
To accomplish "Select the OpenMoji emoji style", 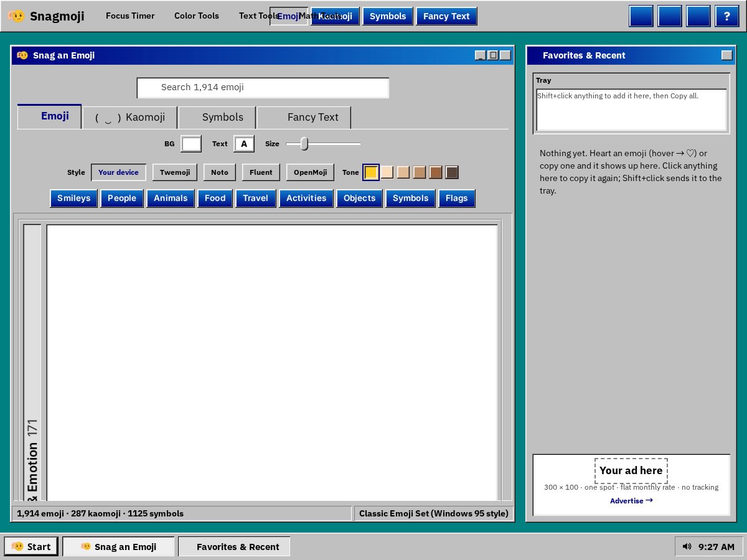I will (310, 172).
